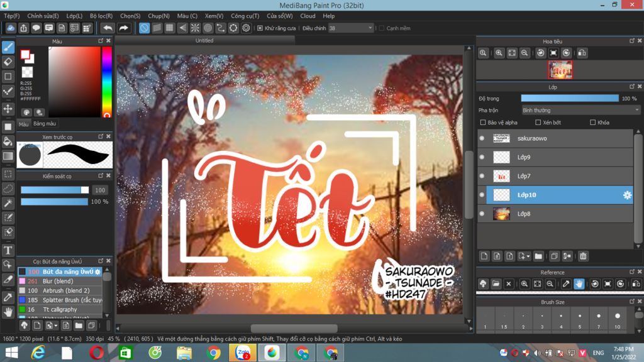Open snap settings gear icon

click(x=246, y=28)
